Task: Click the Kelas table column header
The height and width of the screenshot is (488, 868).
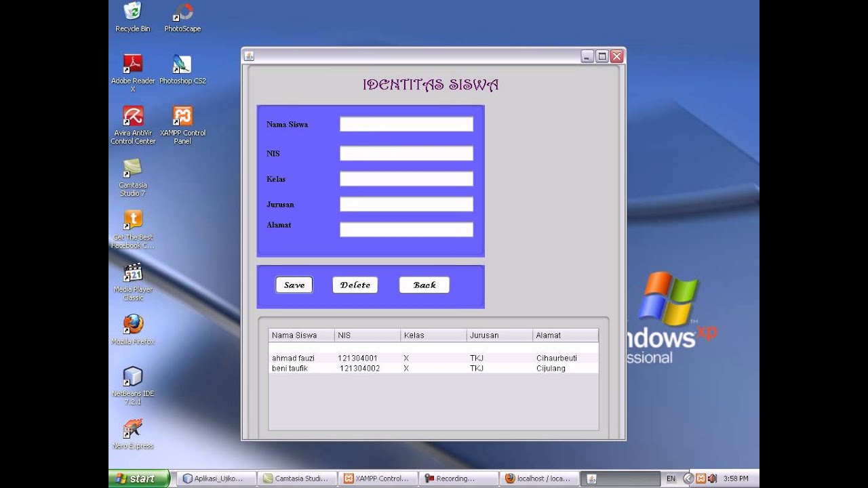Action: [433, 335]
